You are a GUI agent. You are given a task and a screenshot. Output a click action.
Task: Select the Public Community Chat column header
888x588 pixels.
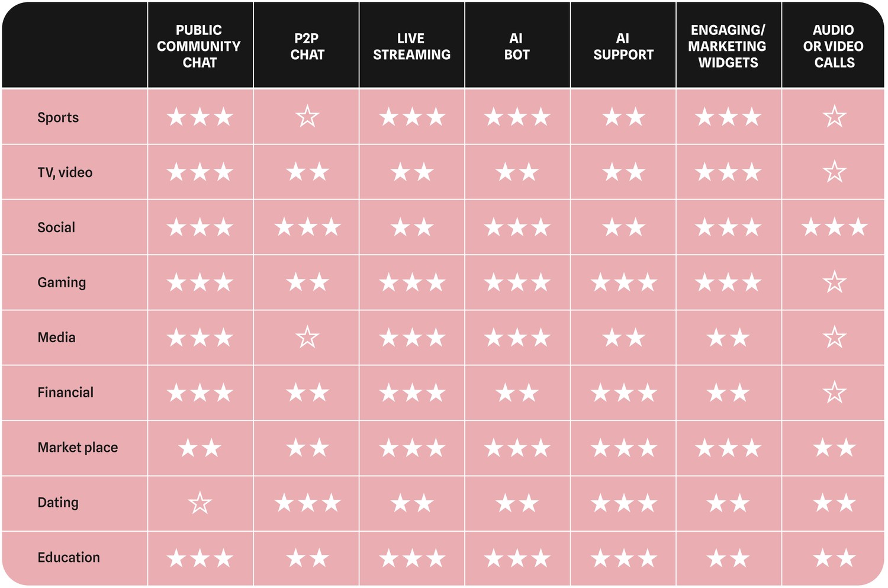tap(200, 46)
